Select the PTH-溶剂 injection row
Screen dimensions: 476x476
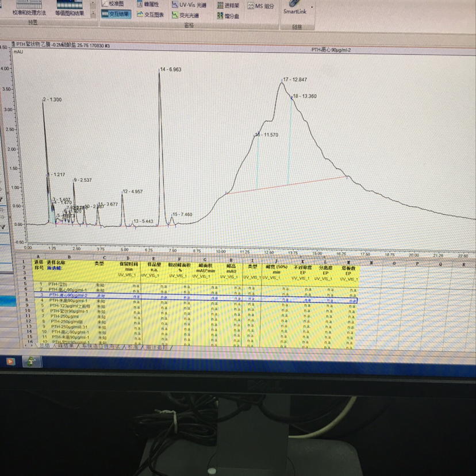pos(194,285)
